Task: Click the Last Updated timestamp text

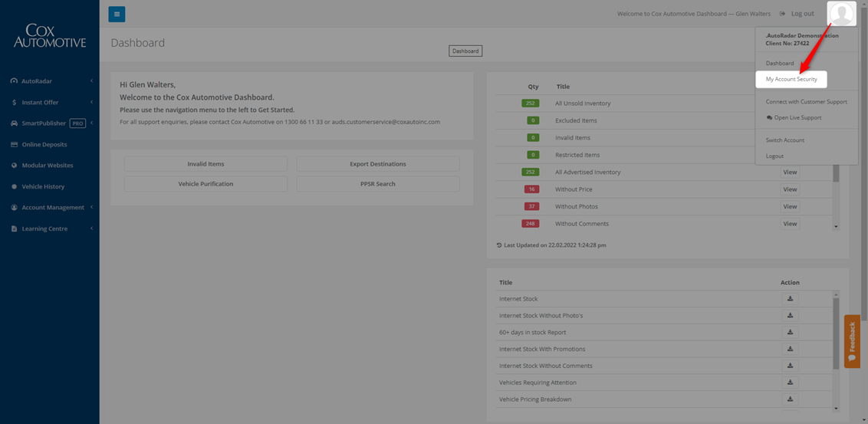Action: point(554,245)
